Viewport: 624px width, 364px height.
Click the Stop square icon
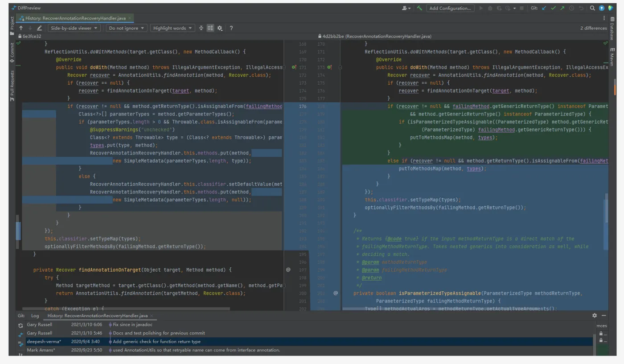tap(521, 8)
